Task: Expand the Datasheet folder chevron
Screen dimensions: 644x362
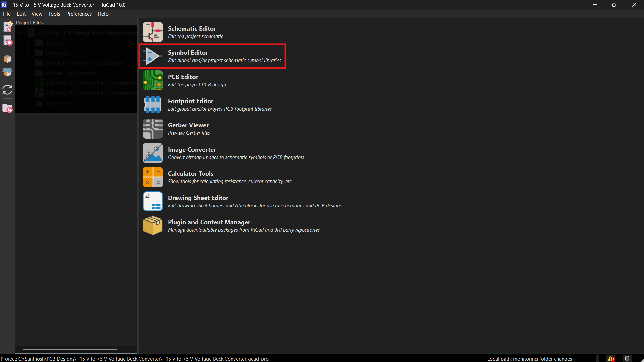Action: click(x=30, y=53)
